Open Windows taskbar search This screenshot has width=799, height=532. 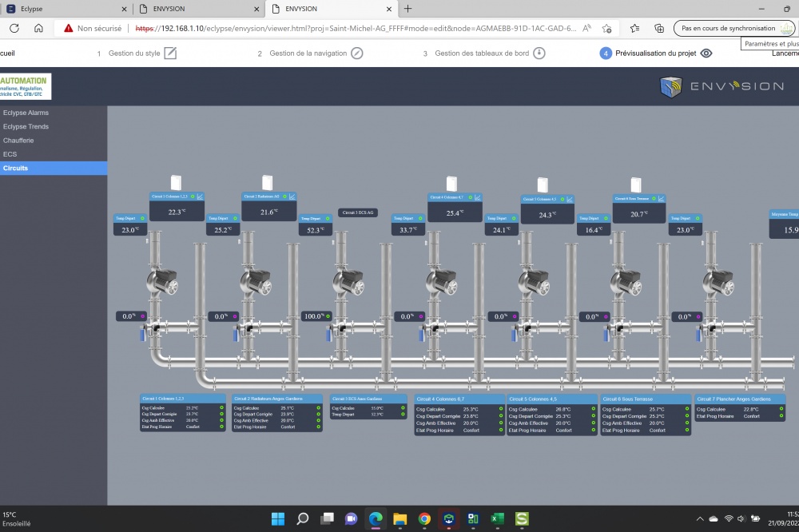(303, 518)
